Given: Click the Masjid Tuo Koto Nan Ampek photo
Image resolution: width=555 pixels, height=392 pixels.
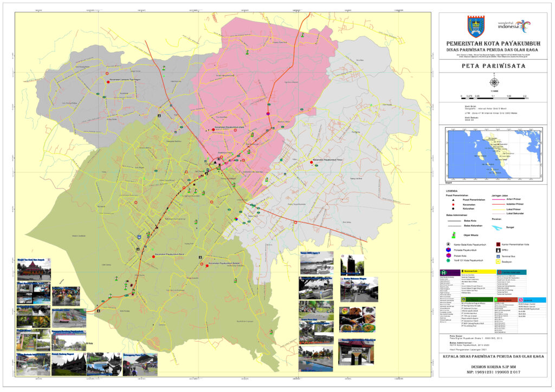Looking at the screenshot, I should [x=34, y=271].
